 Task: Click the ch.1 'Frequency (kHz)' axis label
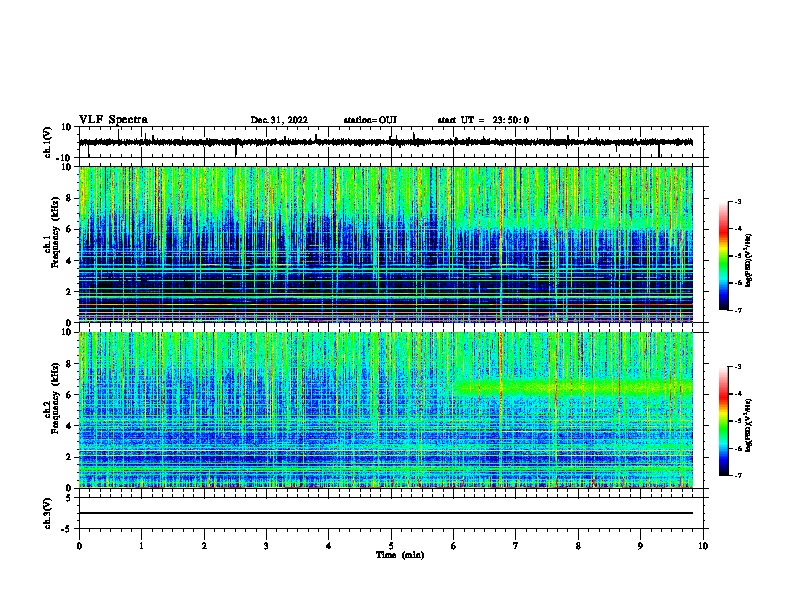click(x=55, y=233)
